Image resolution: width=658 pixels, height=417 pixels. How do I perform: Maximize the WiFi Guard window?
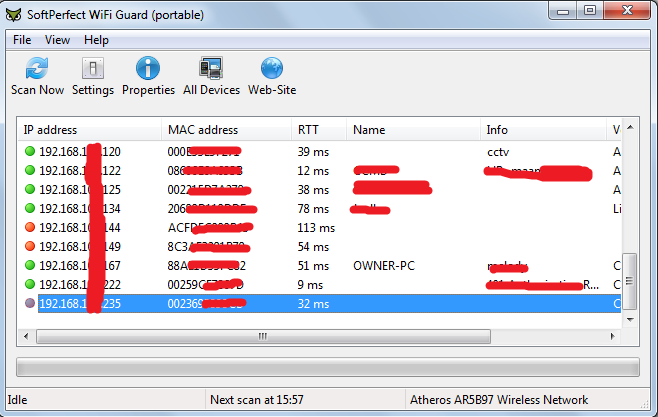(x=590, y=11)
